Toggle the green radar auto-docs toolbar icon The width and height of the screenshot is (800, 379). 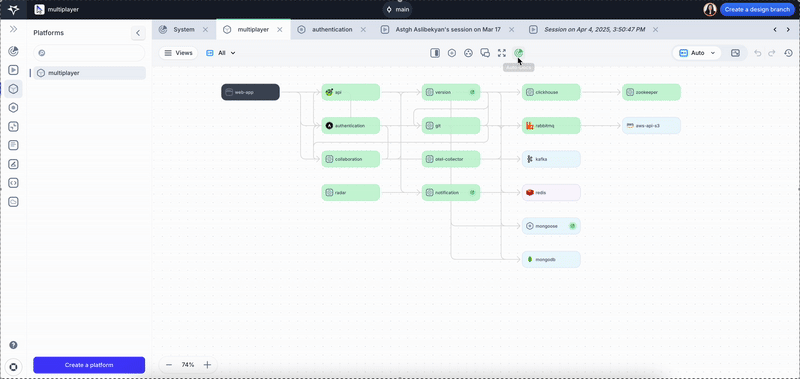click(518, 53)
